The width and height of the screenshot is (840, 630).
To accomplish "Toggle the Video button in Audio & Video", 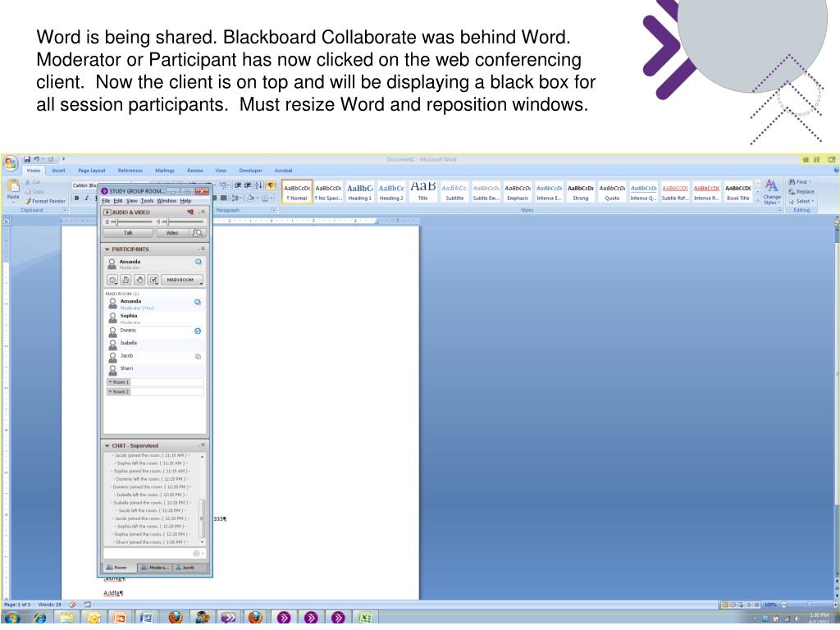I will [172, 233].
